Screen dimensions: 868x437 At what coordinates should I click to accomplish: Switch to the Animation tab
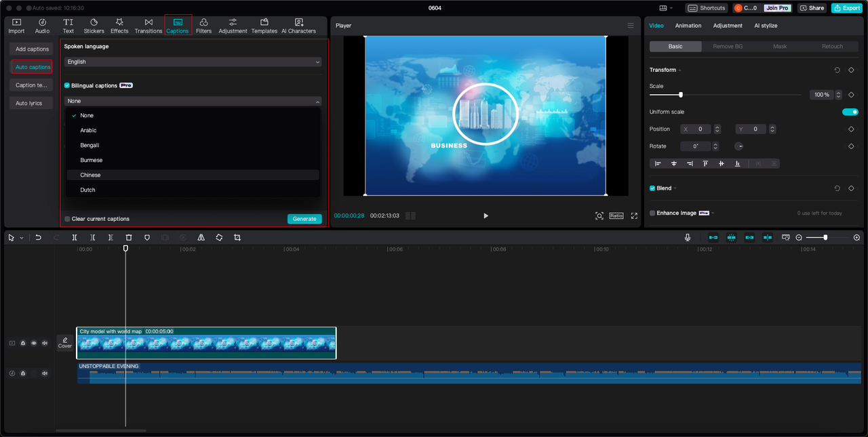[688, 26]
